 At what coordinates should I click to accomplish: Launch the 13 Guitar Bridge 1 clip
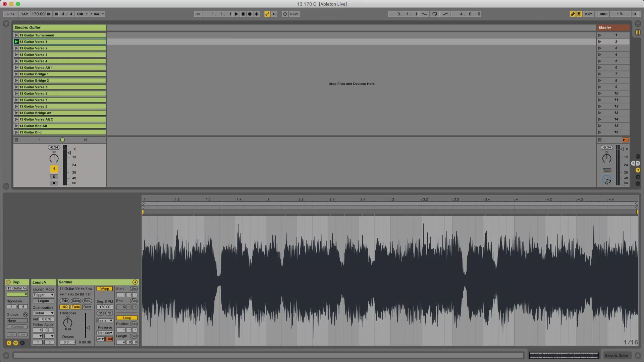(16, 74)
